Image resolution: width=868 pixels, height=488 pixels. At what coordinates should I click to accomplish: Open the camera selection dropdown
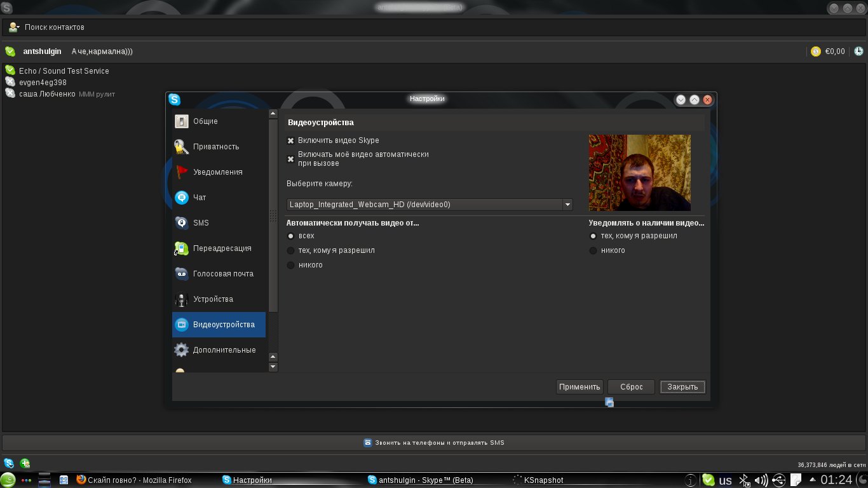430,205
